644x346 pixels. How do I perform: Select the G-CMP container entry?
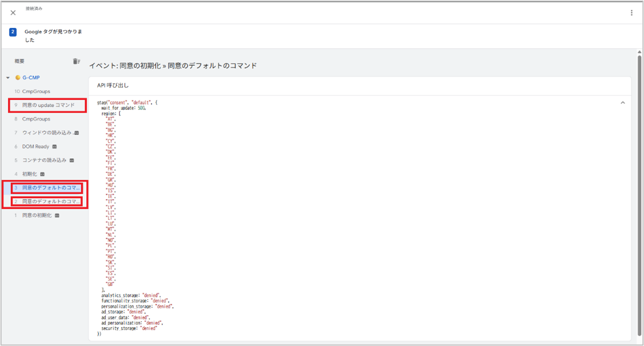(31, 78)
